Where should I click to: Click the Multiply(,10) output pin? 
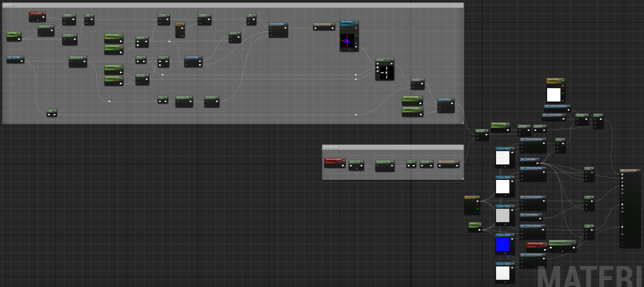190,101
